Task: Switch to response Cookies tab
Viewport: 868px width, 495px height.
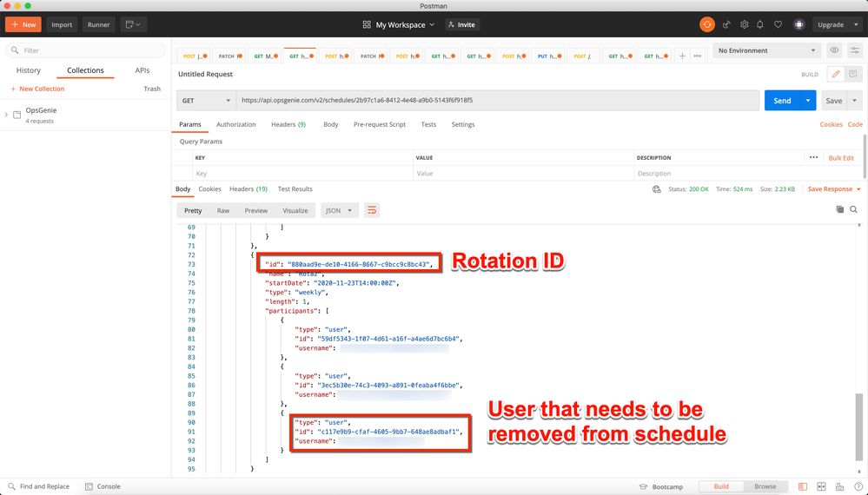Action: click(209, 189)
